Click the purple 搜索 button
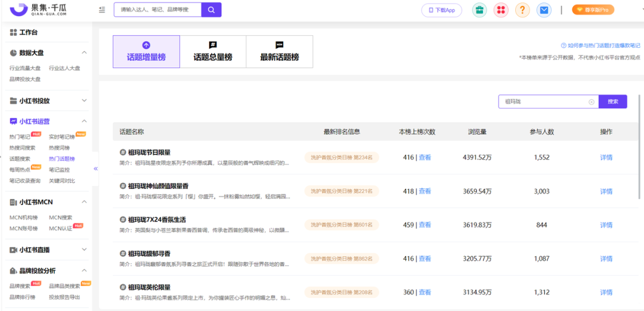The width and height of the screenshot is (644, 311). coord(613,102)
